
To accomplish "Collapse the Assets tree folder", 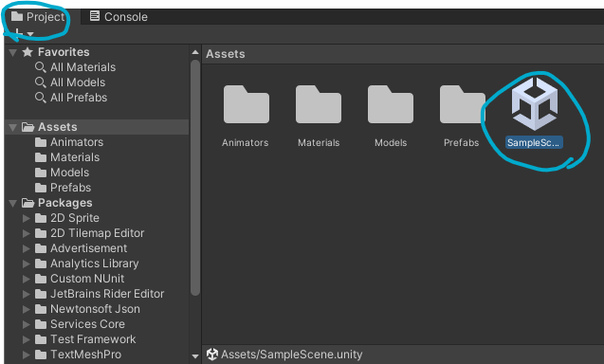I will pos(13,128).
